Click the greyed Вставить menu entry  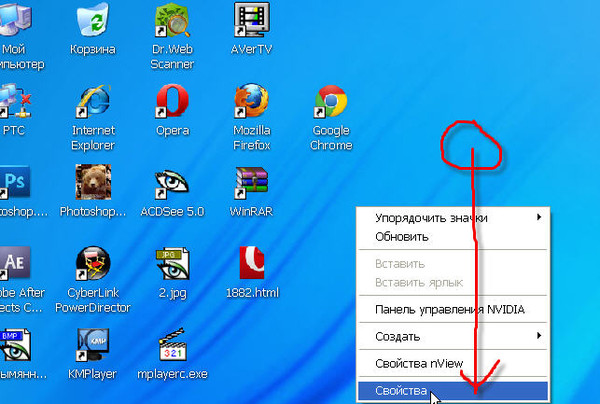pyautogui.click(x=453, y=264)
